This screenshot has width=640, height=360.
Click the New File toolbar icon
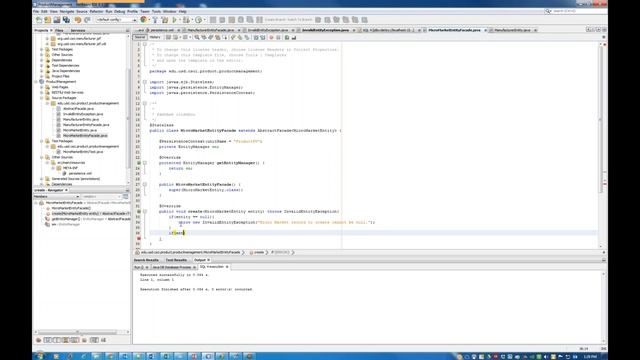point(39,20)
